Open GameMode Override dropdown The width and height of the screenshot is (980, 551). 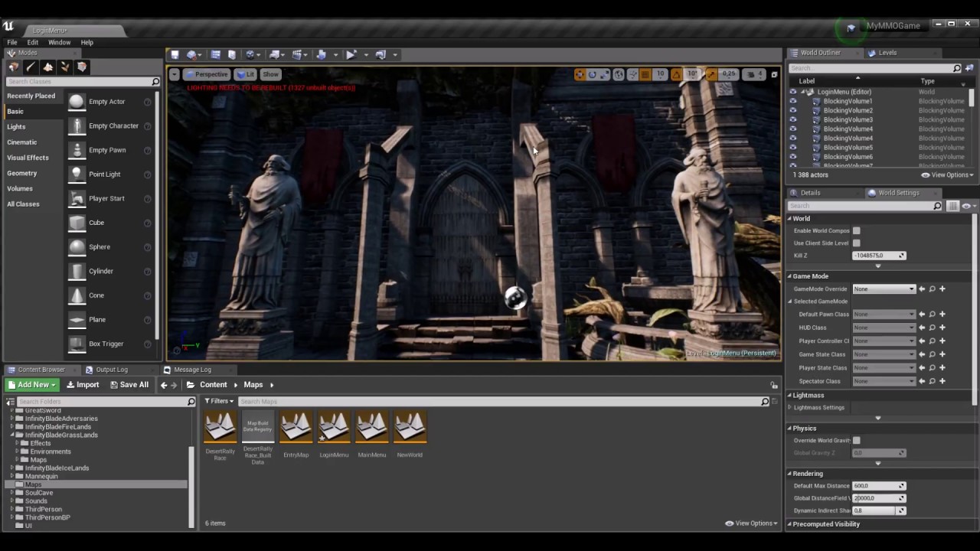point(884,289)
